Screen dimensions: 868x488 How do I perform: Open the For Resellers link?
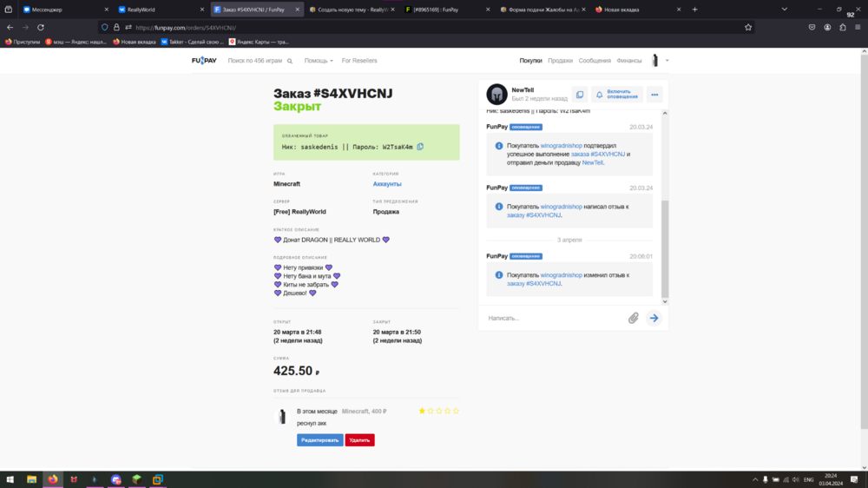click(x=359, y=61)
